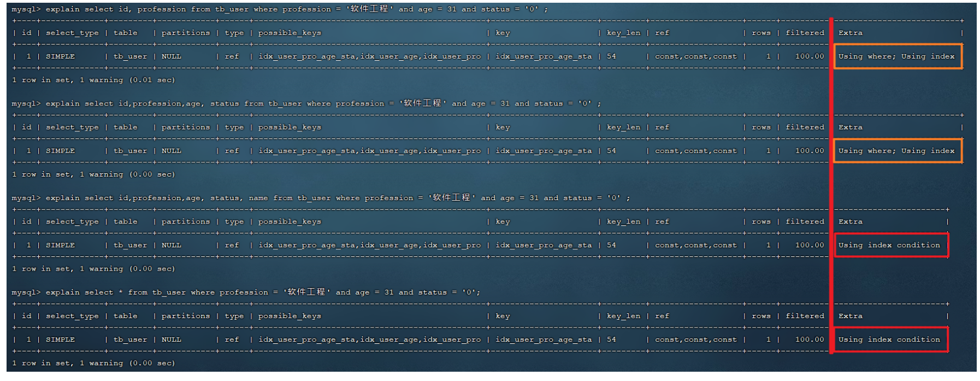
Task: Click the 'ref' type cell in the name-column query's result
Action: [232, 245]
